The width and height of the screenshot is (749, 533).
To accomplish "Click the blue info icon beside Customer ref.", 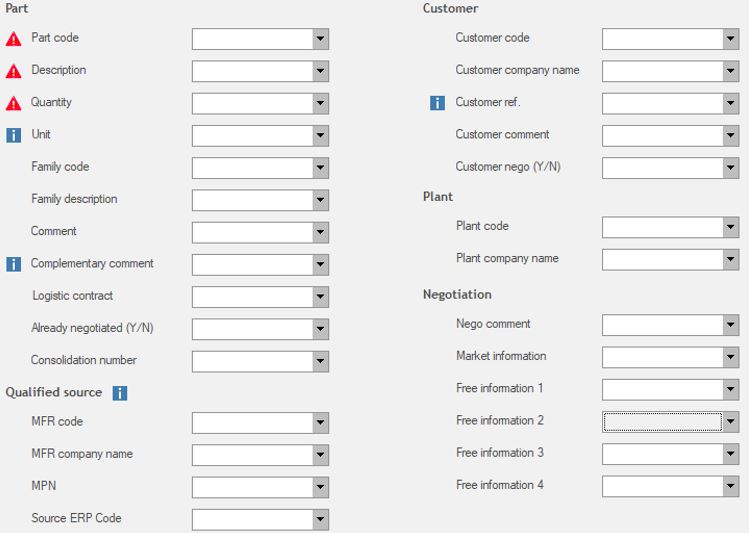I will (x=437, y=103).
